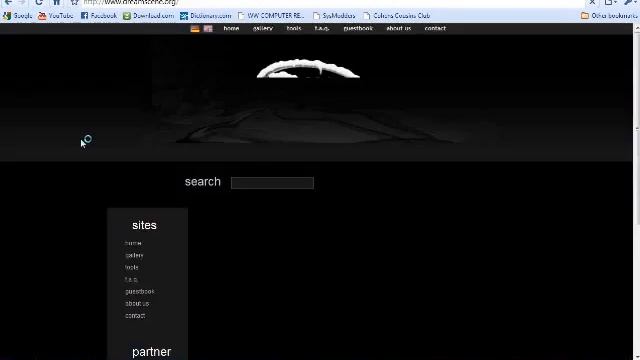Click the white logo in the header banner

[308, 69]
